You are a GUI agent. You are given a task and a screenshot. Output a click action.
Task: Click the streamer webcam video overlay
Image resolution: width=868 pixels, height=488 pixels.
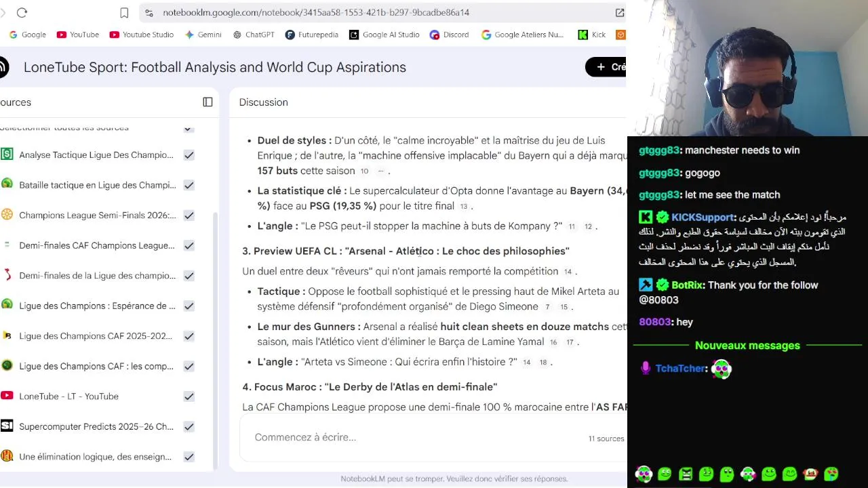[x=747, y=68]
